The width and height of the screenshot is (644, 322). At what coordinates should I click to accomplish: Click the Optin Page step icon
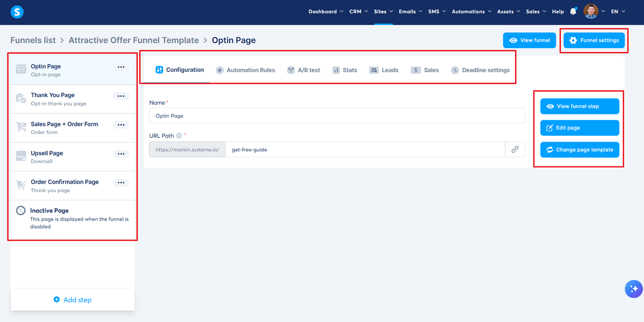pyautogui.click(x=21, y=70)
